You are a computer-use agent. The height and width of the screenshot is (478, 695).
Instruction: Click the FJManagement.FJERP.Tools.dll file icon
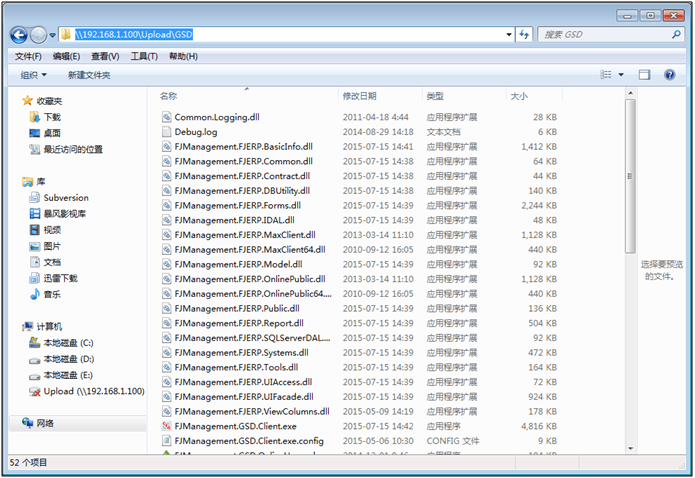pyautogui.click(x=166, y=367)
